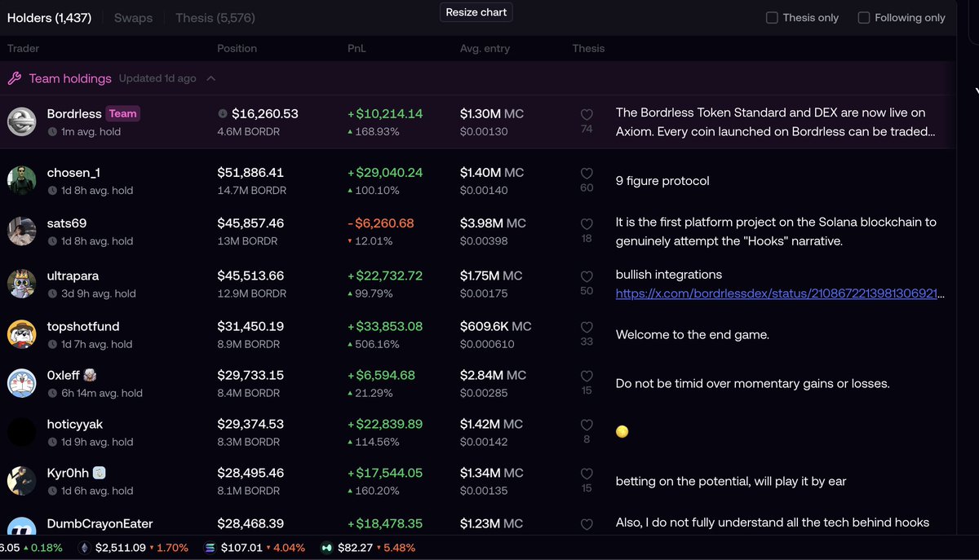Viewport: 979px width, 560px height.
Task: Like sats69's thesis with heart icon
Action: tap(587, 224)
